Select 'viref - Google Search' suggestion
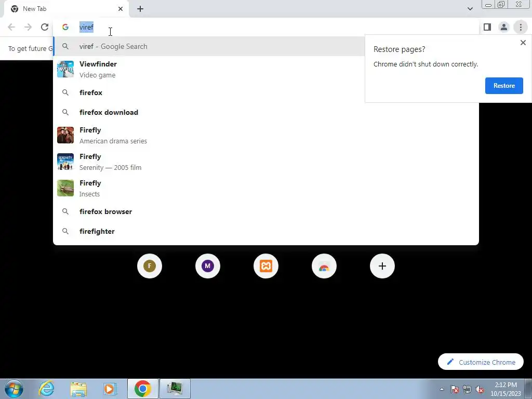532x399 pixels. tap(209, 46)
